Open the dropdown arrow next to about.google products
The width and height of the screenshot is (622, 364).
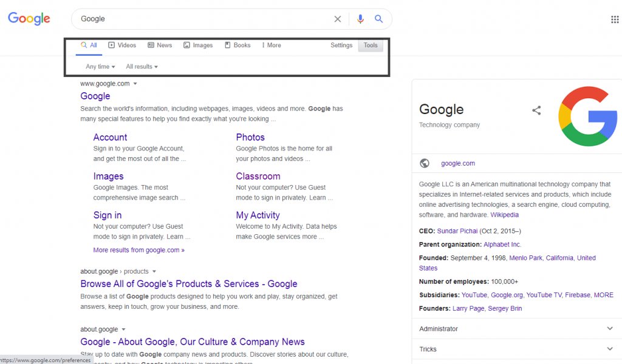tap(154, 271)
